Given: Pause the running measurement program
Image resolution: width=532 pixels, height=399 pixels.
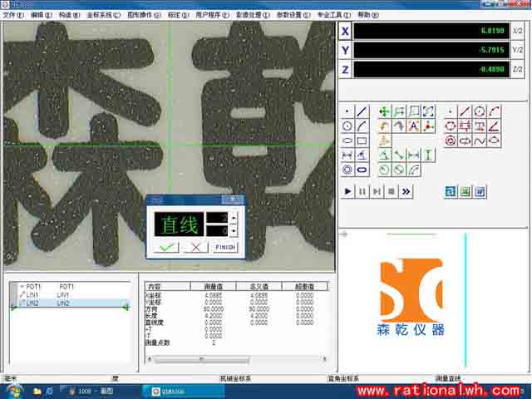Looking at the screenshot, I should pyautogui.click(x=362, y=192).
